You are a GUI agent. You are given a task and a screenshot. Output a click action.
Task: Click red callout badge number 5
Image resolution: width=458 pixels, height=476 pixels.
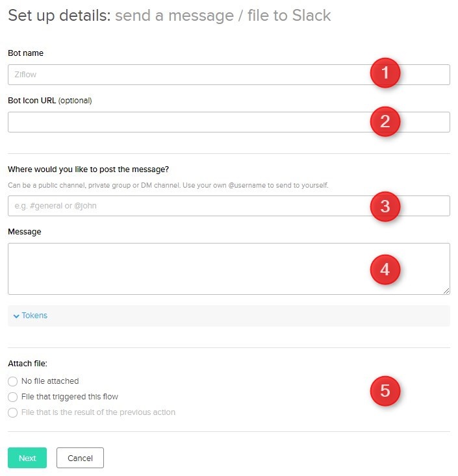(x=385, y=390)
